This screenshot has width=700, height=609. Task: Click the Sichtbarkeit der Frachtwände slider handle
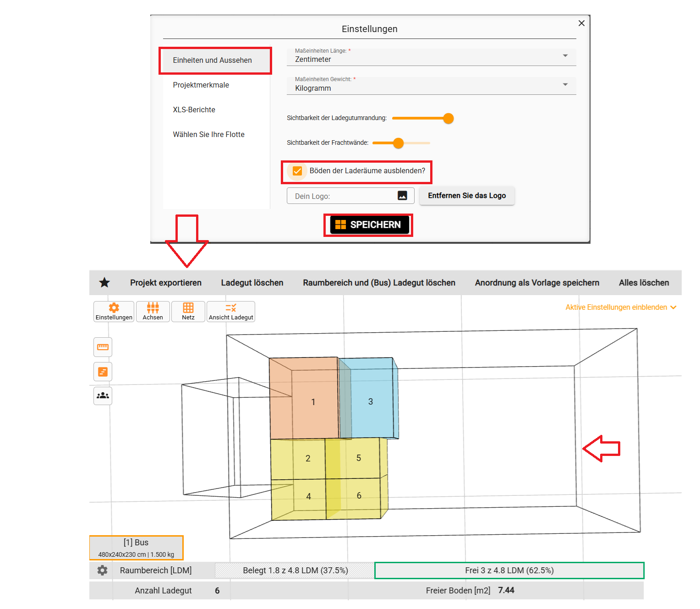(399, 143)
